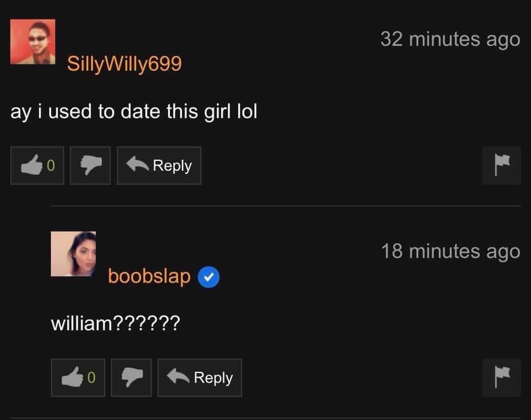
Task: Flag SillyWilly699's comment for review
Action: click(x=501, y=165)
